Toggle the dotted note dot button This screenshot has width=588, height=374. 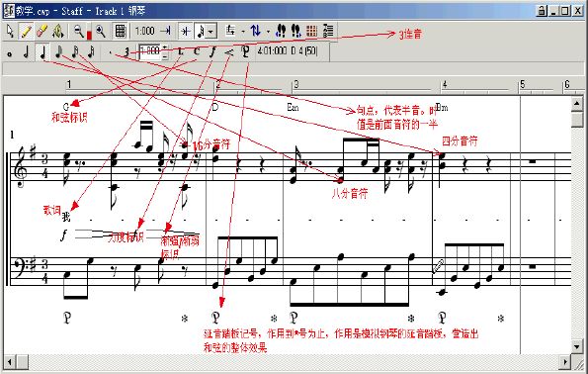(x=110, y=52)
